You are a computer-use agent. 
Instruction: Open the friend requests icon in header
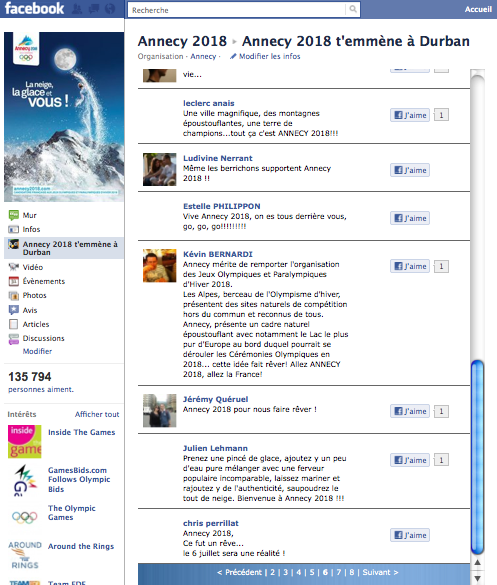click(x=77, y=9)
